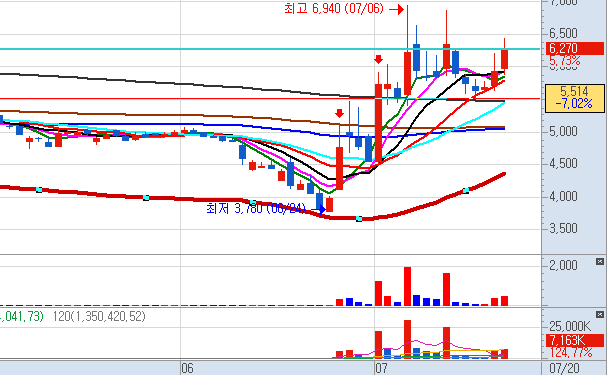Click the 120(1,350,420,52) indicator legend
The width and height of the screenshot is (607, 375).
click(99, 317)
